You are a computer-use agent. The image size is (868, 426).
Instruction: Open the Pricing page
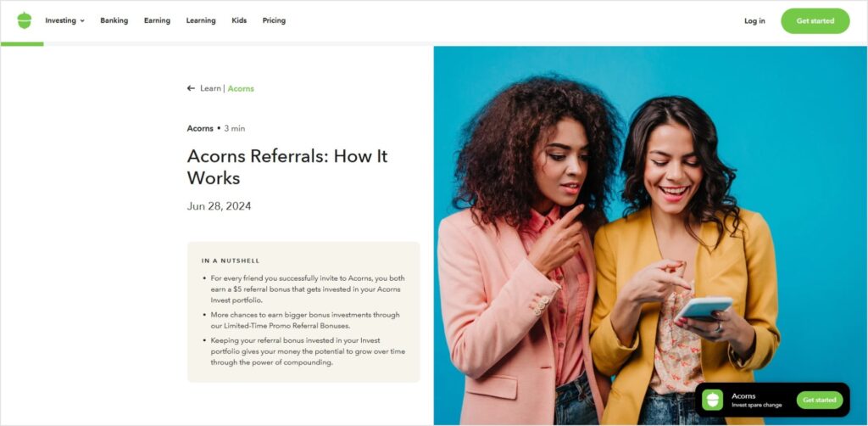274,20
